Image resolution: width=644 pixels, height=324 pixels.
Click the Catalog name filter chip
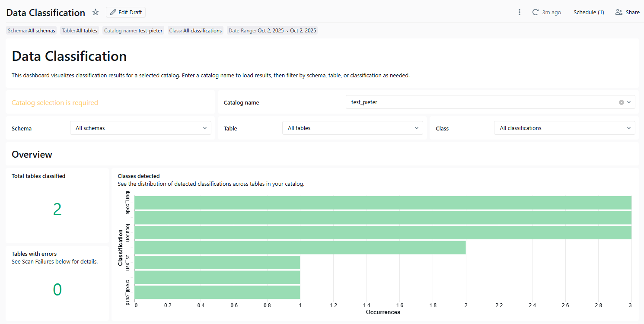[x=133, y=31]
